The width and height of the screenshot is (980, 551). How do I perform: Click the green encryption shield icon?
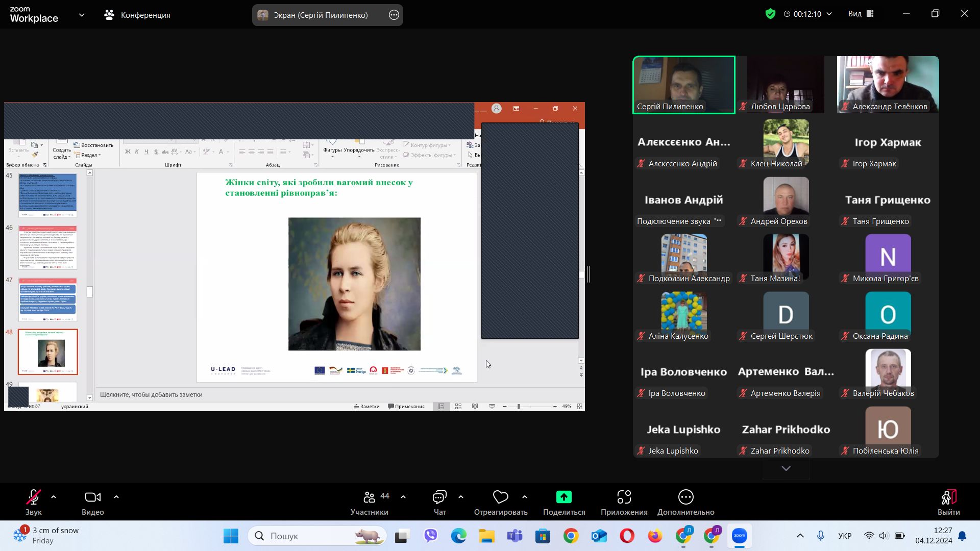coord(770,14)
